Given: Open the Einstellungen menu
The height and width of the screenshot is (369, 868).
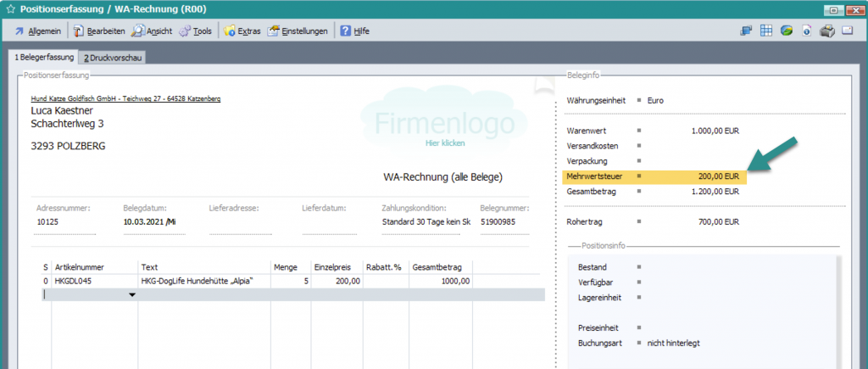Looking at the screenshot, I should pyautogui.click(x=298, y=31).
